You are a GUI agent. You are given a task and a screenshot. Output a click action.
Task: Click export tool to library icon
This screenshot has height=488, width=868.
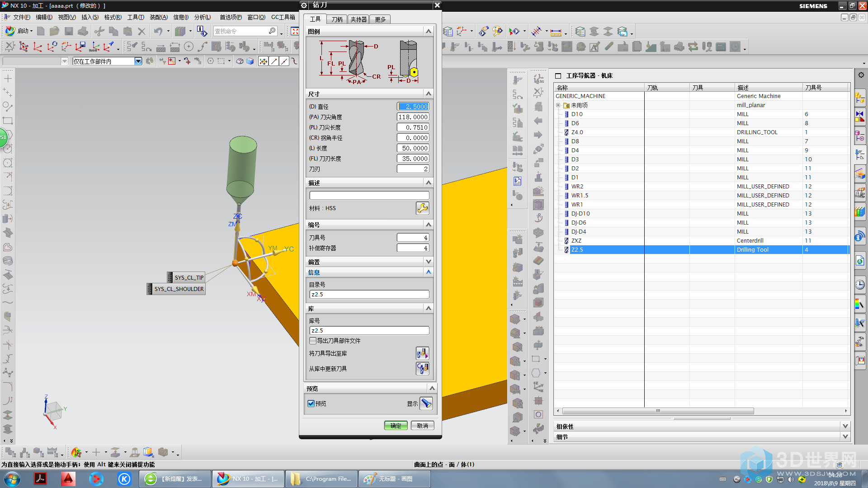[422, 353]
